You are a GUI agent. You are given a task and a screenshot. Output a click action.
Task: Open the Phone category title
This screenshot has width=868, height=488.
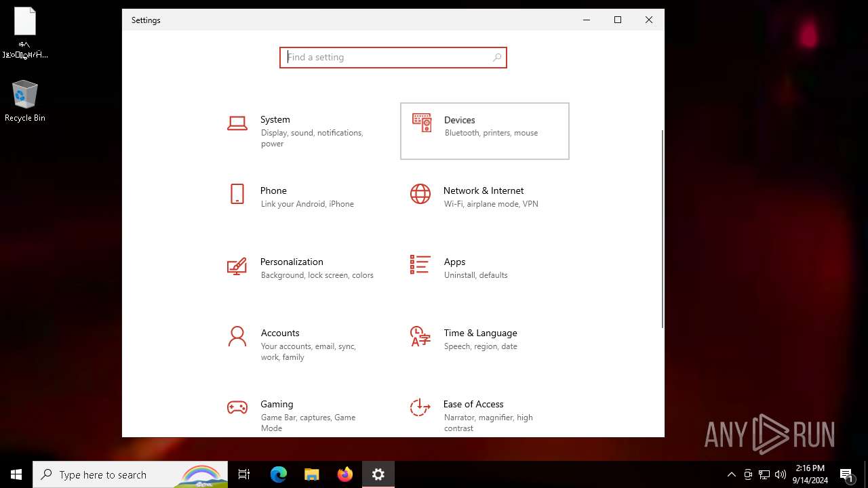pyautogui.click(x=273, y=190)
